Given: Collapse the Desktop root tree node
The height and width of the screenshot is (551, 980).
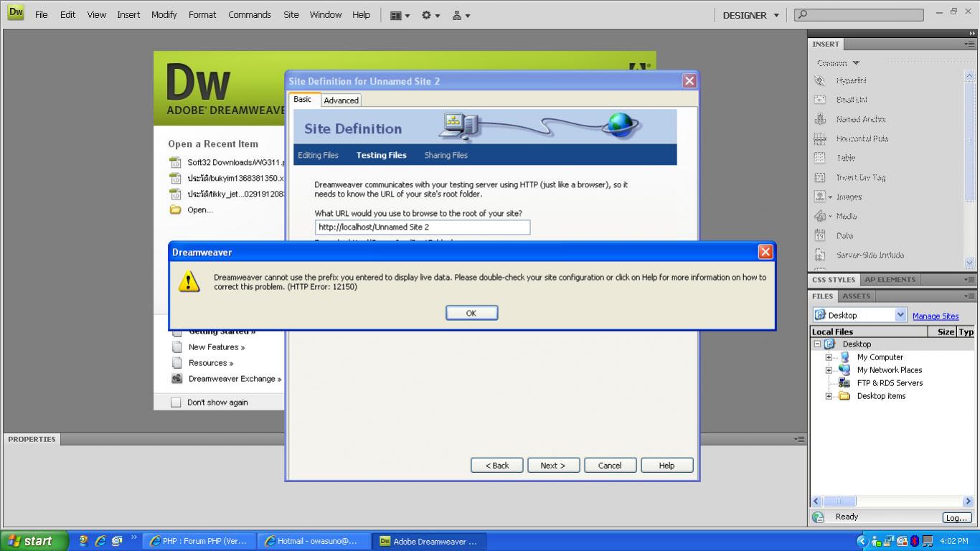Looking at the screenshot, I should click(817, 344).
